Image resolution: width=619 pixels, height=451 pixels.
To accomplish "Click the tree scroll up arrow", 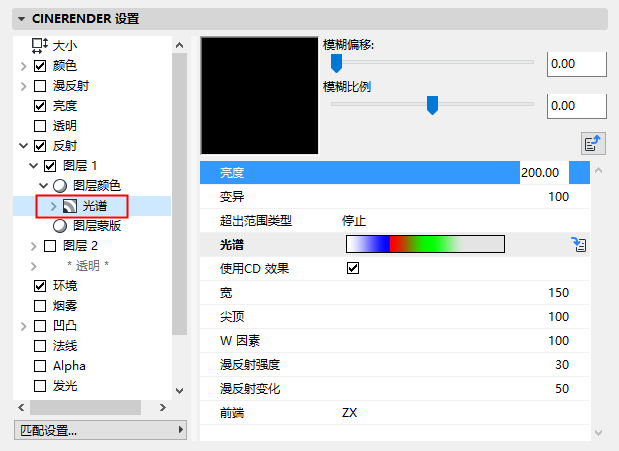I will (180, 45).
